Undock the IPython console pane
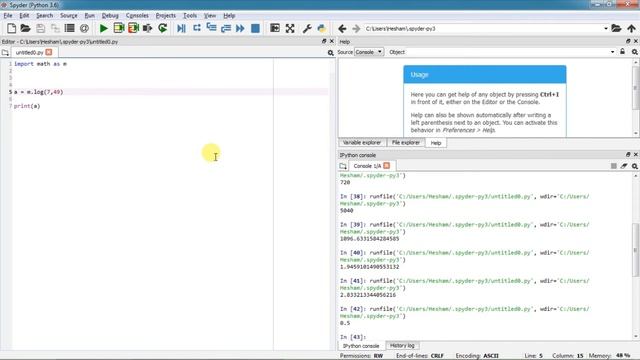This screenshot has width=640, height=360. (628, 155)
